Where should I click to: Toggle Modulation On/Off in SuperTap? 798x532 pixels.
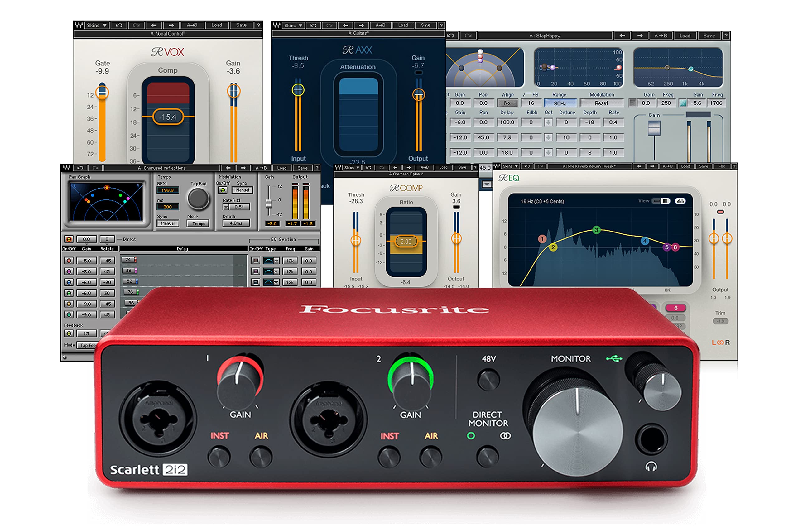223,190
